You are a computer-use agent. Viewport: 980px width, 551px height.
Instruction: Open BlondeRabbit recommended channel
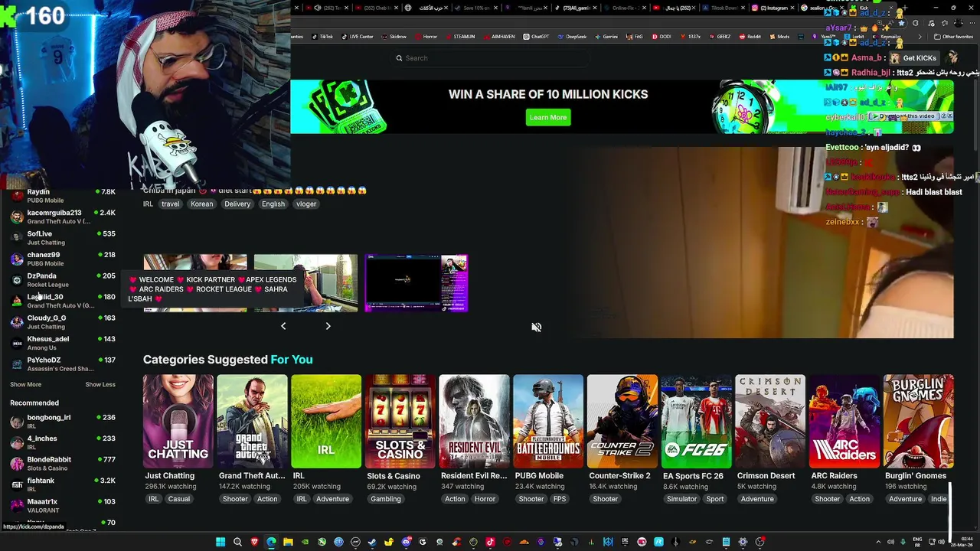tap(63, 464)
